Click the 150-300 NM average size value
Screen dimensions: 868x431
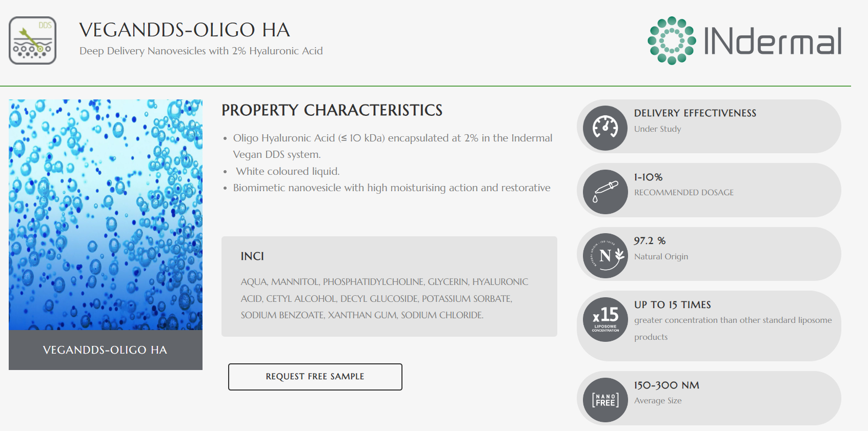(x=666, y=385)
